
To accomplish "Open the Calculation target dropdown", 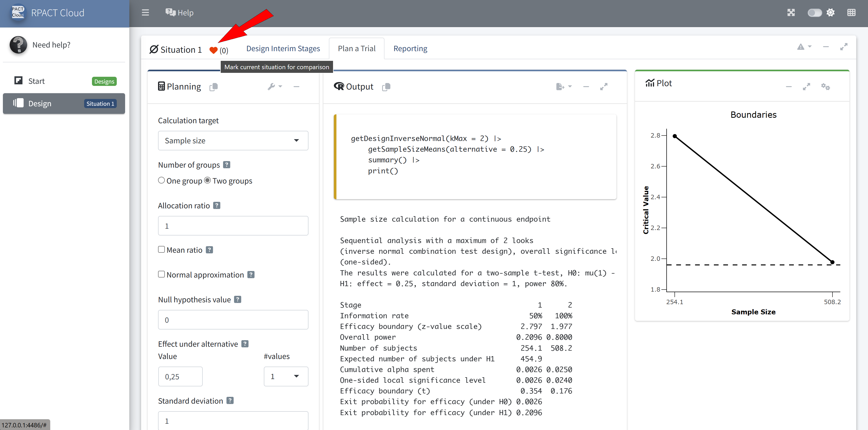I will click(x=233, y=140).
